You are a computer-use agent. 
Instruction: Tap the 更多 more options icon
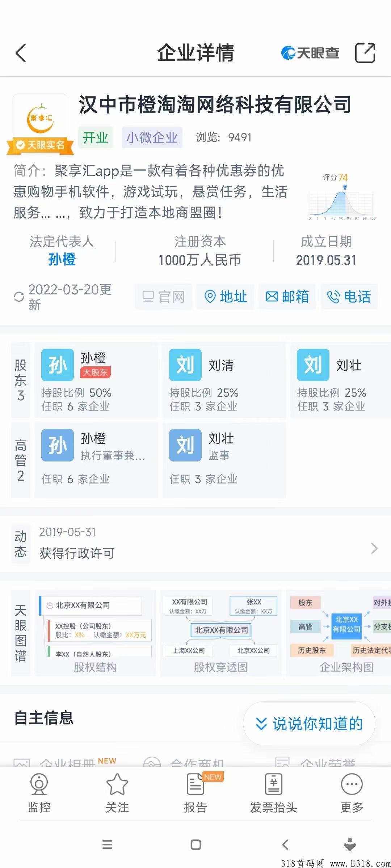pos(352,793)
